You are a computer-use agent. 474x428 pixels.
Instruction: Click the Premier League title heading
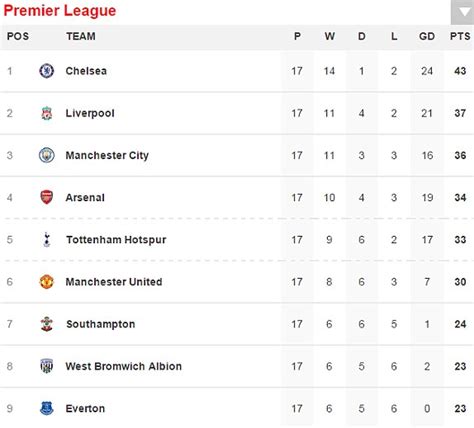pos(60,10)
